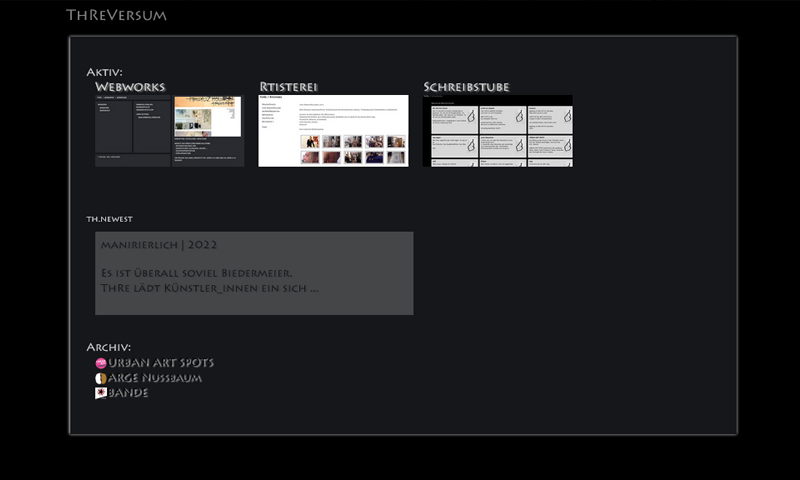Image resolution: width=800 pixels, height=480 pixels.
Task: Click the Schreibstube preview thumbnail
Action: pos(498,131)
